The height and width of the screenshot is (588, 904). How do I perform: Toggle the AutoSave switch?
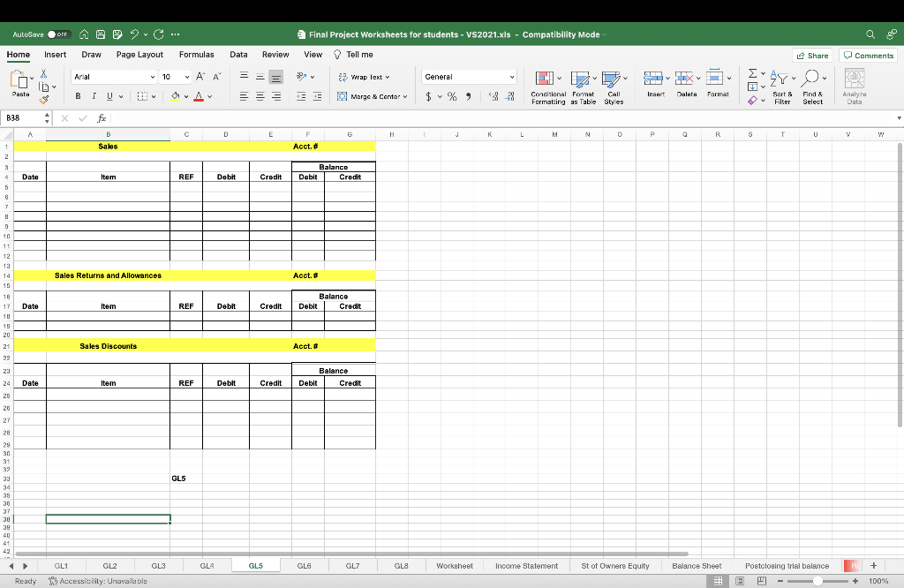pos(59,34)
